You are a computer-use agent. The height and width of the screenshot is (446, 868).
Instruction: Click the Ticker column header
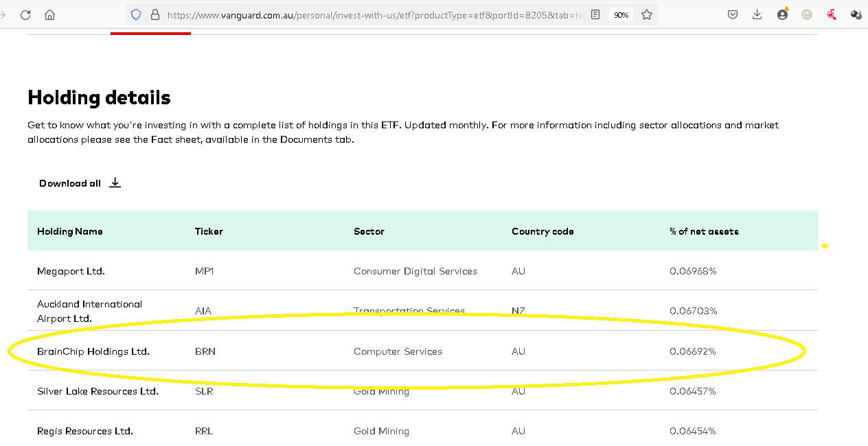point(209,231)
